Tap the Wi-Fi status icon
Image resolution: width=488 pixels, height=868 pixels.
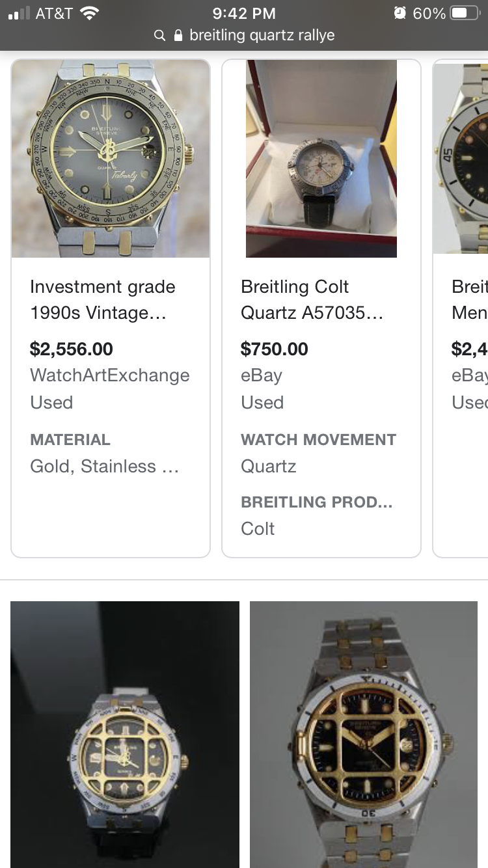(x=88, y=13)
